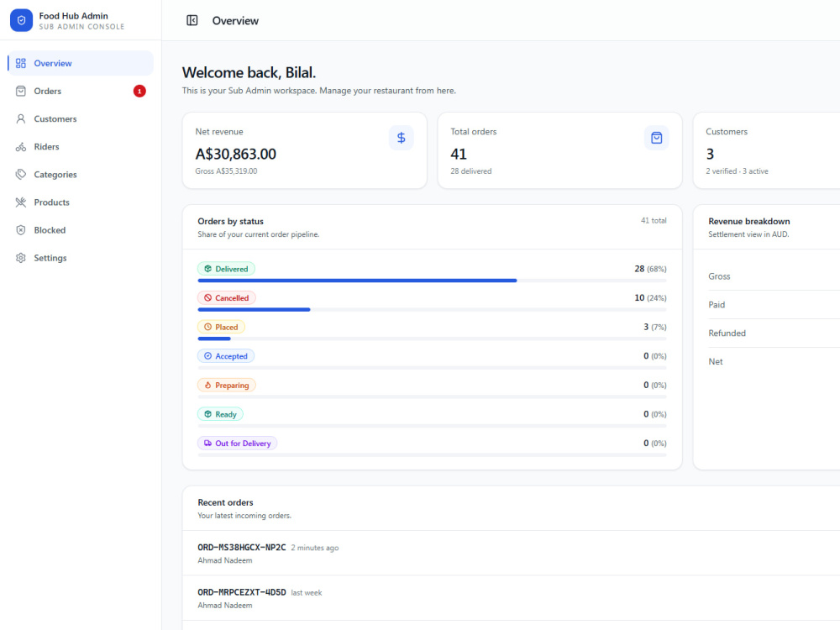
Task: Click the Categories tag icon in sidebar
Action: pos(21,175)
